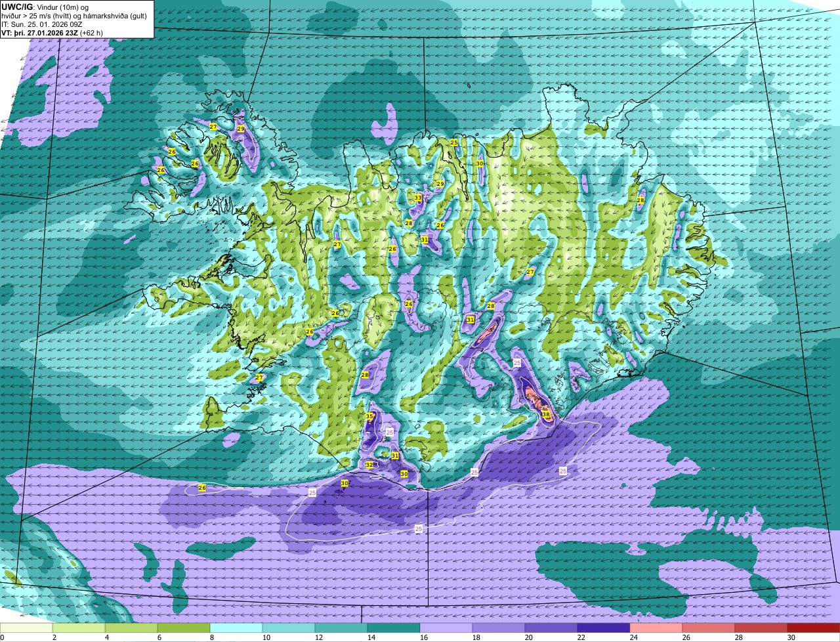The image size is (840, 642).
Task: Click the tick label 16 on the colour scale
Action: (x=423, y=637)
